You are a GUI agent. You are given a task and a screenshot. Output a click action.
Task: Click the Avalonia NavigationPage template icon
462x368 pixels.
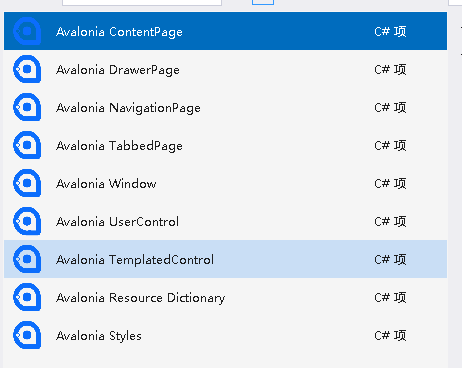[27, 107]
